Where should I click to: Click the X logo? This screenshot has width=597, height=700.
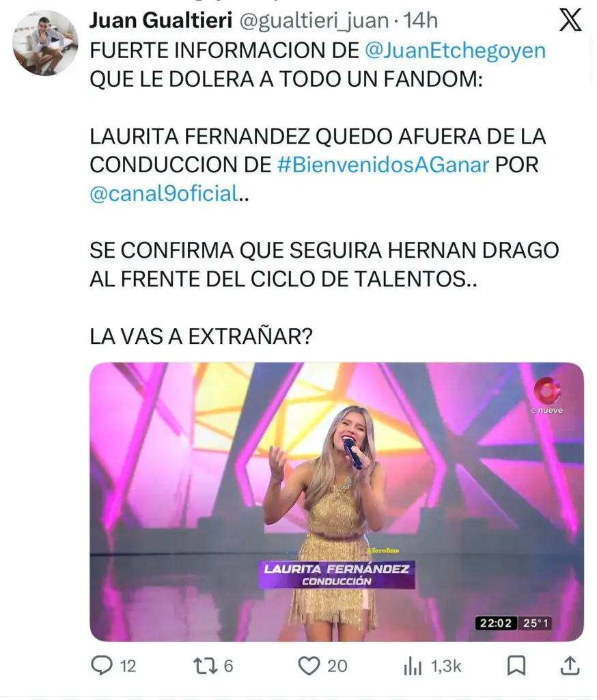[x=570, y=20]
